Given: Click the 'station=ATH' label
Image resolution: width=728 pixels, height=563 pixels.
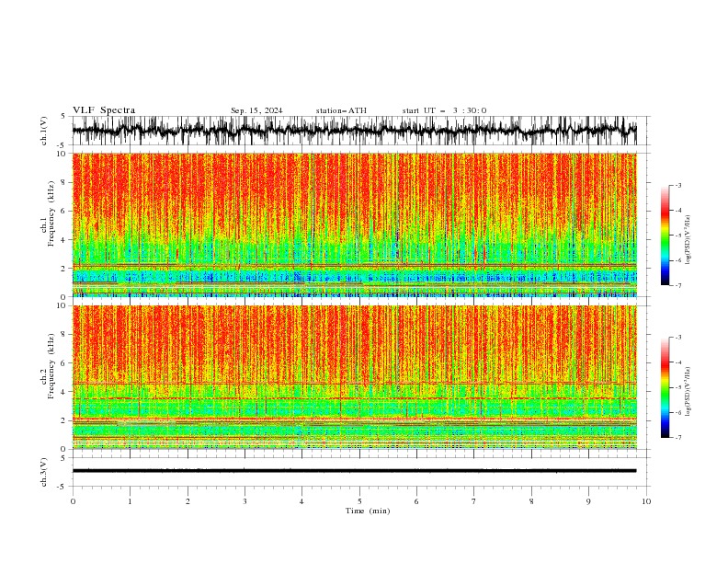Looking at the screenshot, I should tap(341, 110).
